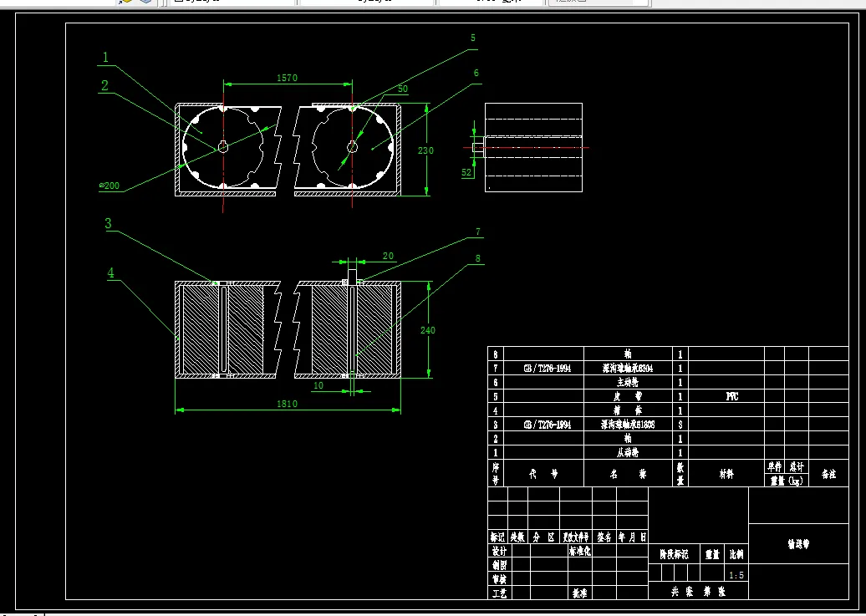Click the 材料 column header

click(727, 474)
